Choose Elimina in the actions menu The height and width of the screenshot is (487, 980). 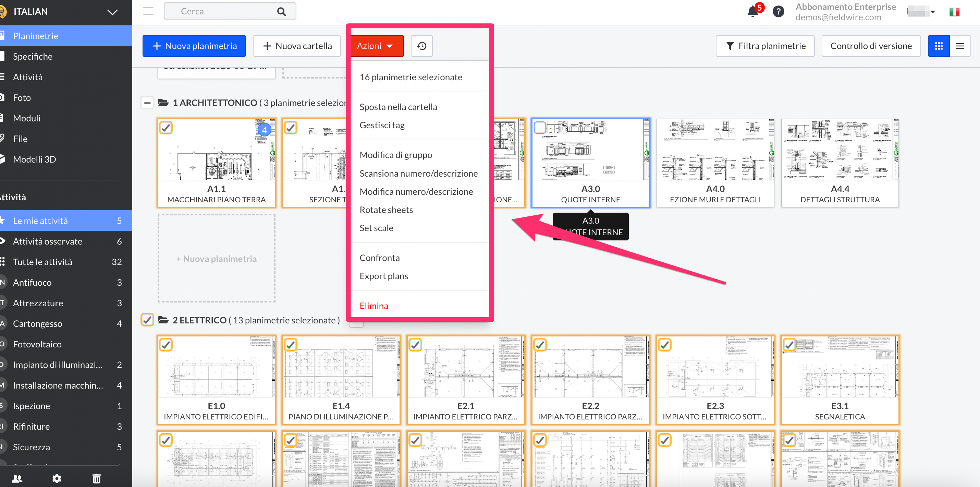[x=373, y=306]
